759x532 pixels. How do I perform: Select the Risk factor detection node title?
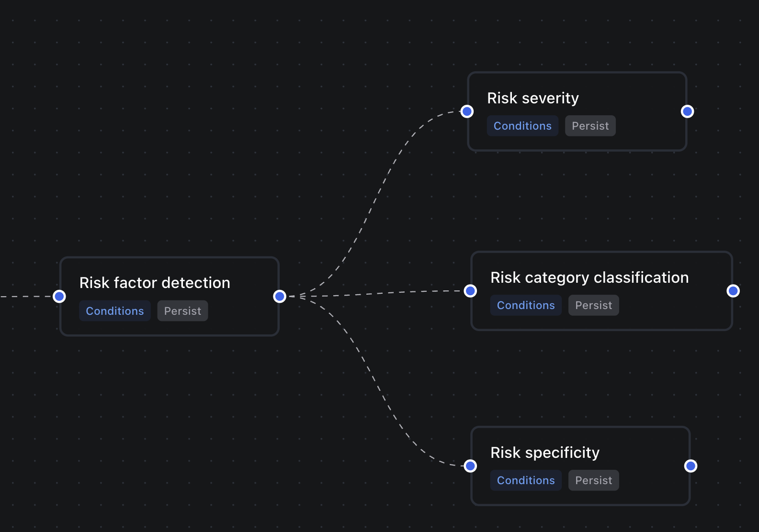(x=155, y=283)
